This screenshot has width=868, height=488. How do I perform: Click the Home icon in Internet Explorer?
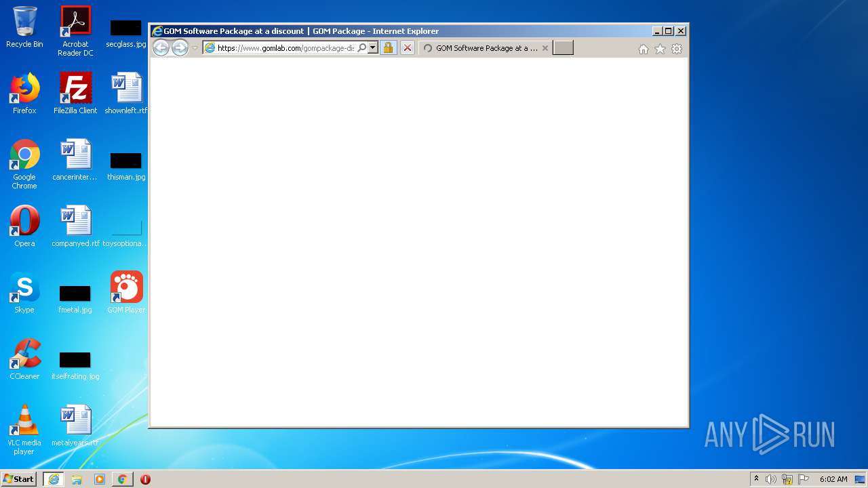[644, 49]
